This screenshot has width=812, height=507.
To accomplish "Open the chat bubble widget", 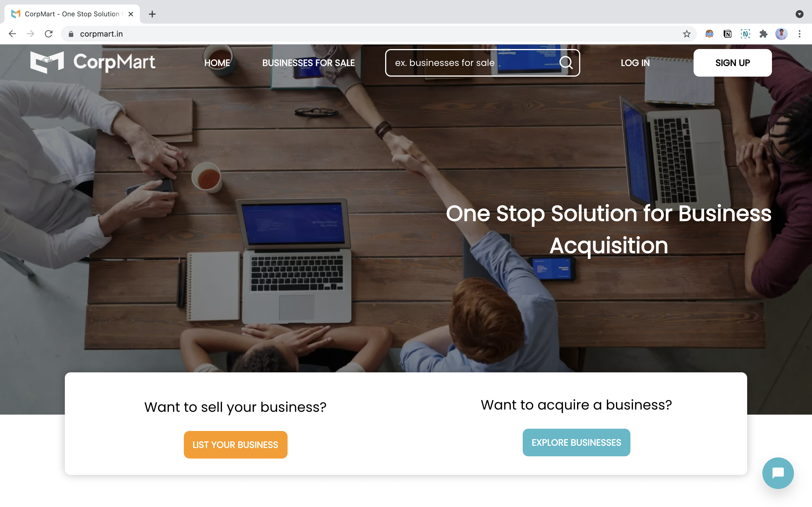I will 778,473.
